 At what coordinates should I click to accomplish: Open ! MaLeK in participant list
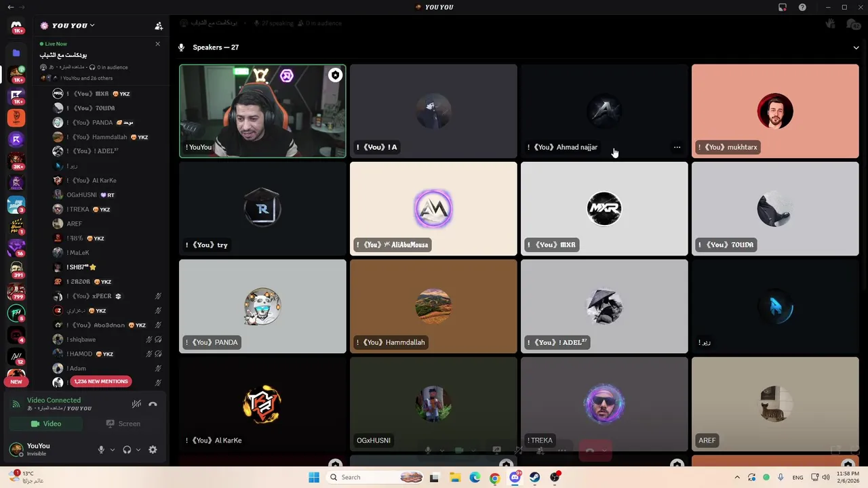pyautogui.click(x=108, y=253)
